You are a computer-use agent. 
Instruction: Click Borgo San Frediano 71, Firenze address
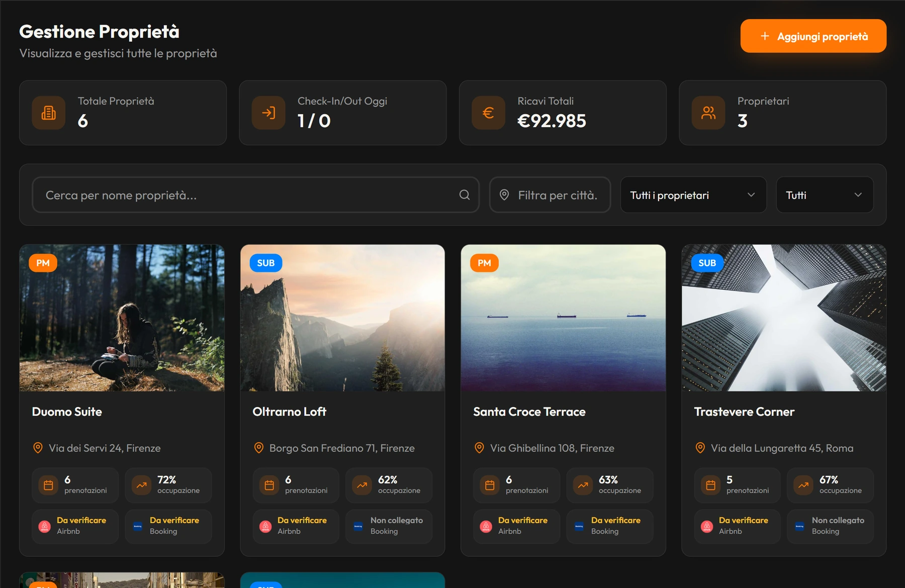coord(342,448)
